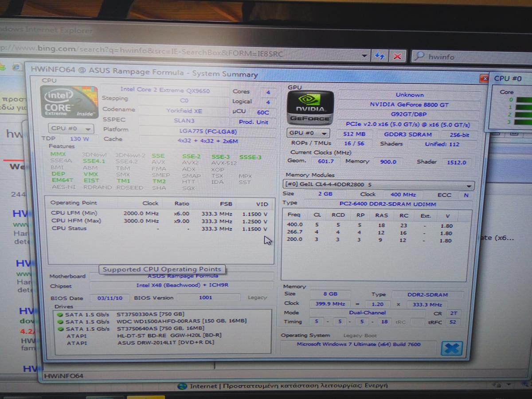Click green status icon beside WDC WD1500AHFD drive
The image size is (532, 399).
pyautogui.click(x=60, y=321)
